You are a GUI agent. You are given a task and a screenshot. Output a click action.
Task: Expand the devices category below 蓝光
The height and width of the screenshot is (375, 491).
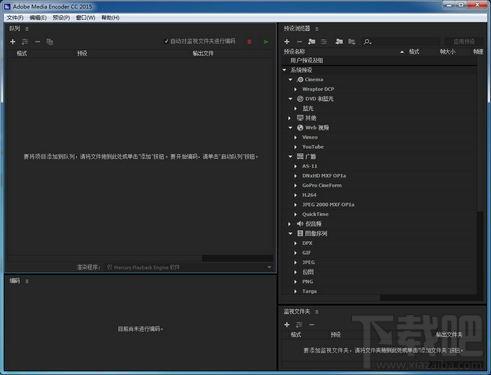pos(290,118)
